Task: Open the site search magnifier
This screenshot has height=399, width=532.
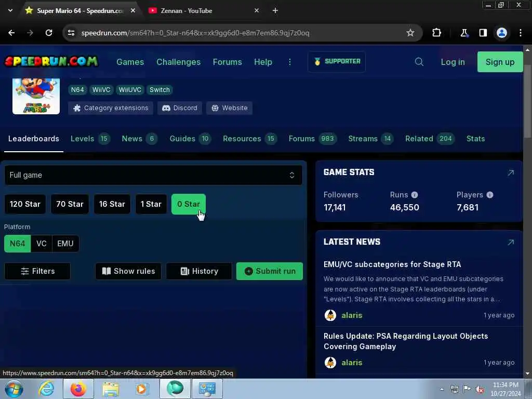Action: [x=419, y=62]
